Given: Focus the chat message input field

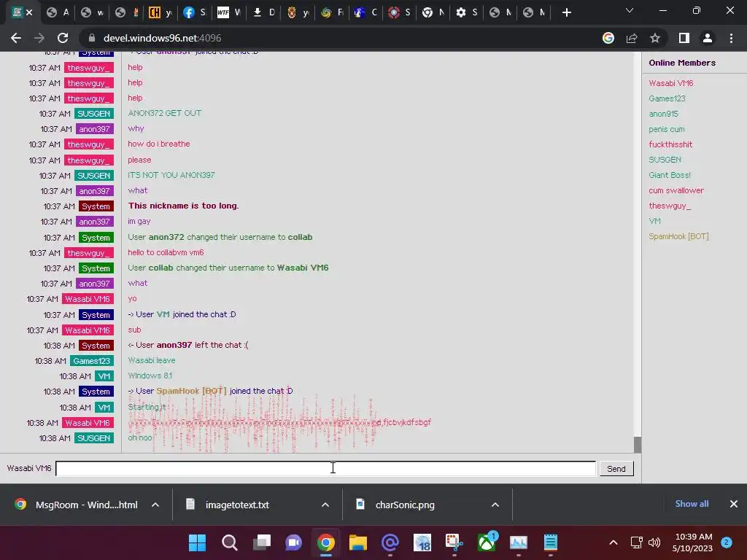Looking at the screenshot, I should tap(326, 469).
